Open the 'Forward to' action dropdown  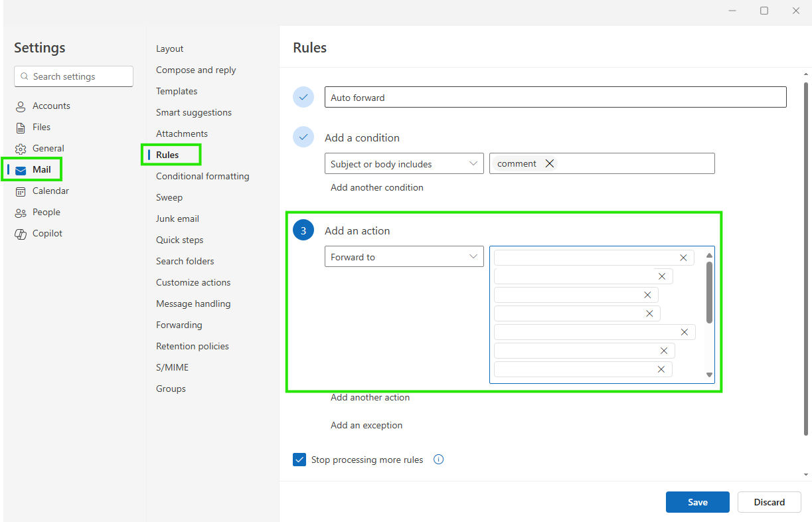pos(404,257)
